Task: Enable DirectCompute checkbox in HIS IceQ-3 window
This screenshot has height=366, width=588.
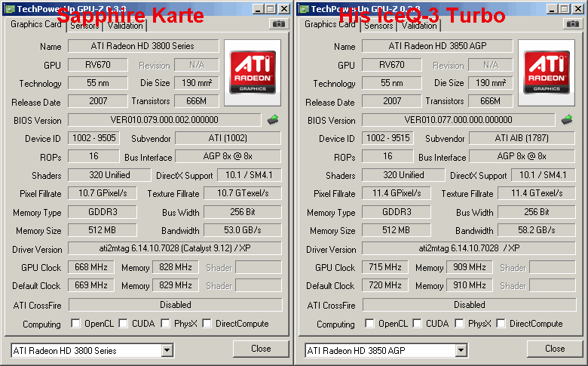Action: 501,323
